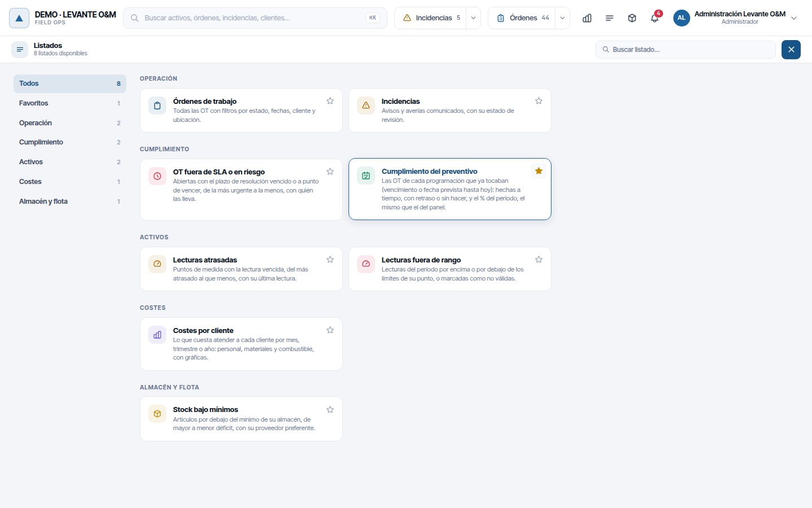Favorite the Órdenes de trabajo listing

[330, 101]
